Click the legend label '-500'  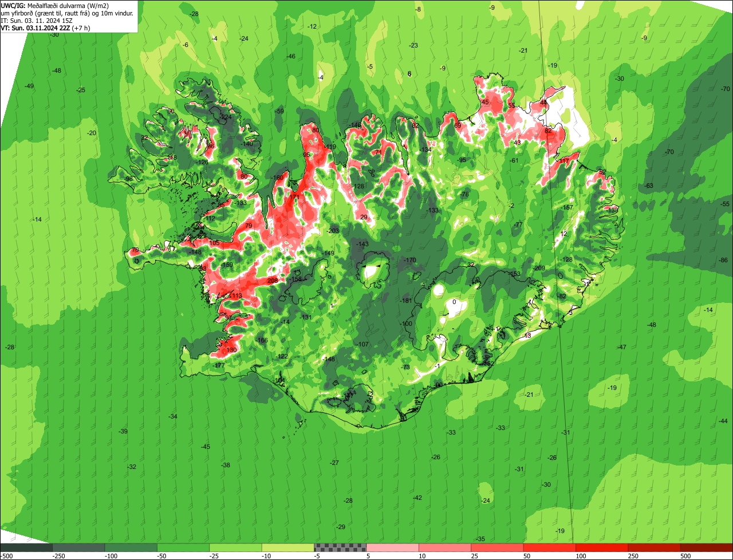point(6,556)
